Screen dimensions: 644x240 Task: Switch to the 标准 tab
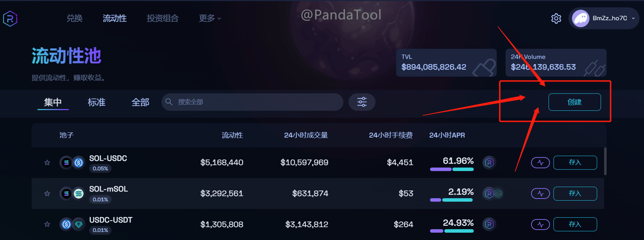(x=97, y=102)
